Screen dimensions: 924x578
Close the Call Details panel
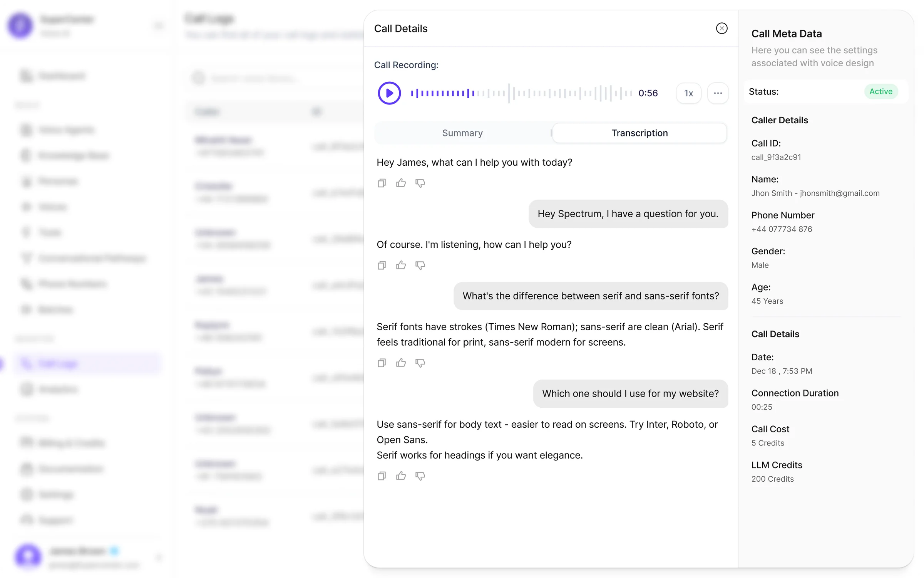(721, 29)
